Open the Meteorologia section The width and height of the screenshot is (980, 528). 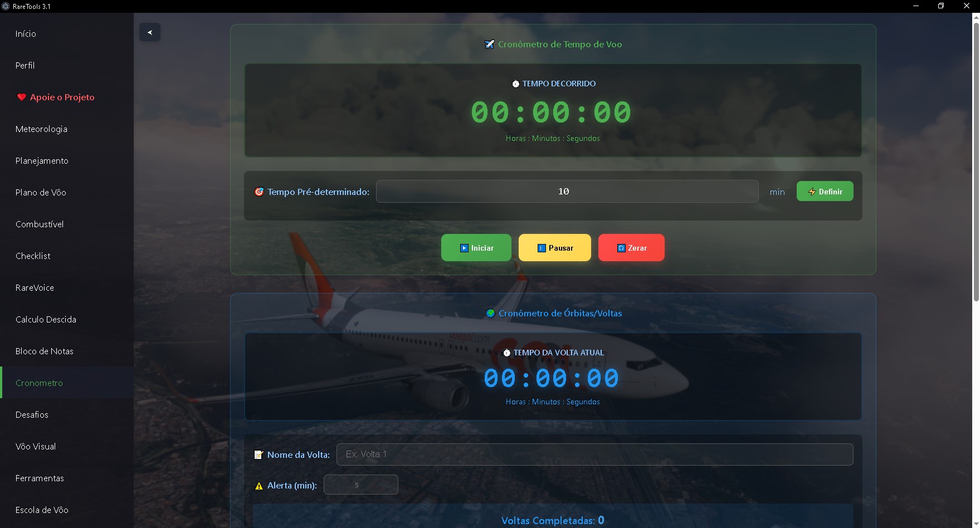67,129
